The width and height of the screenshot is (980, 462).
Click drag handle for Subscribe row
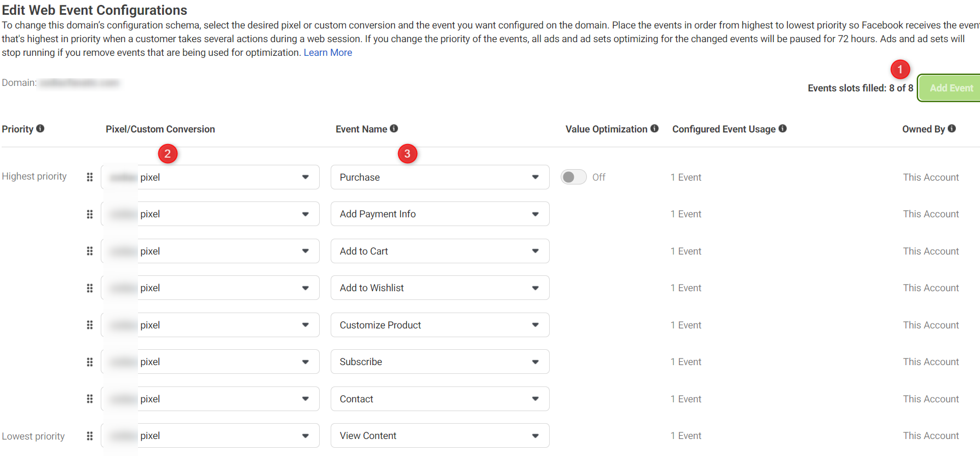[x=90, y=362]
